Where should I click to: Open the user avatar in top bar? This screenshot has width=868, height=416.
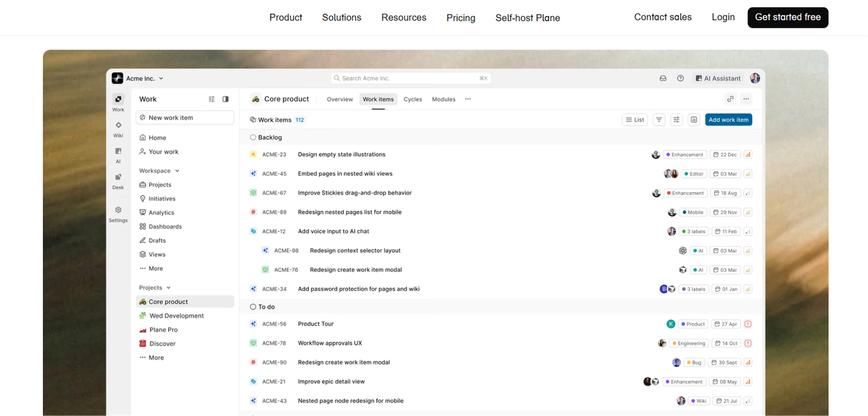point(755,79)
